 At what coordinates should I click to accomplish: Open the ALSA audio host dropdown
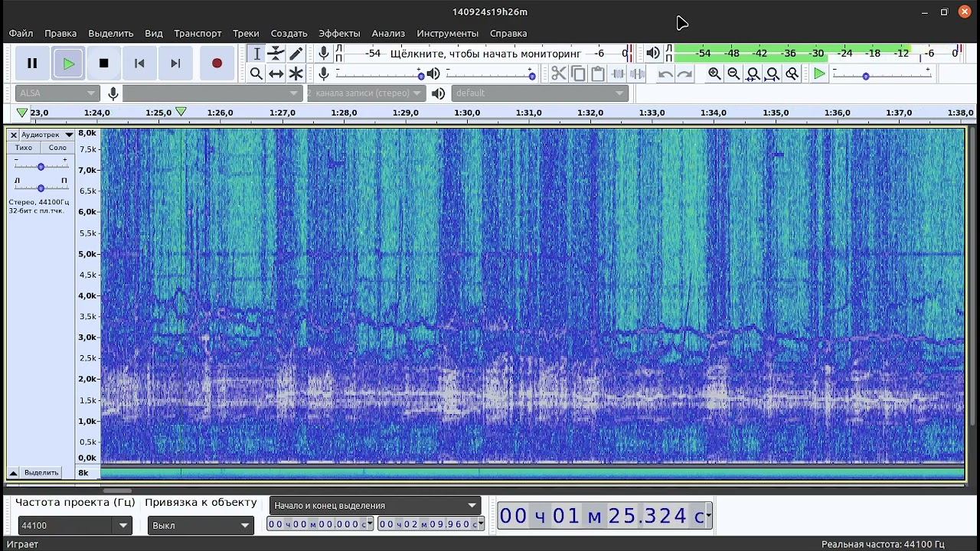coord(57,93)
